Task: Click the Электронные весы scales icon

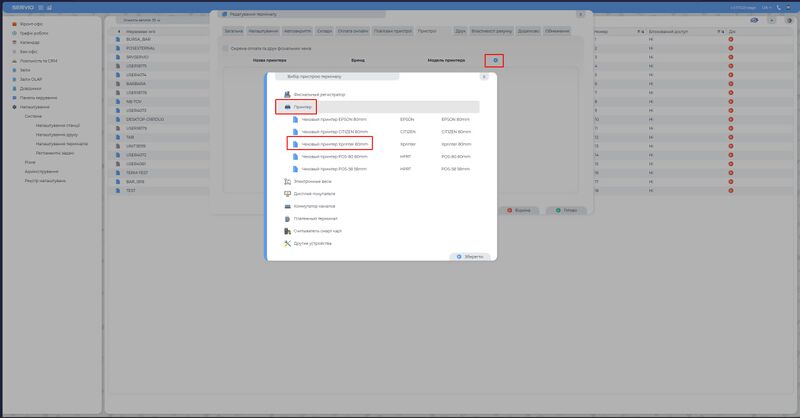Action: tap(287, 181)
